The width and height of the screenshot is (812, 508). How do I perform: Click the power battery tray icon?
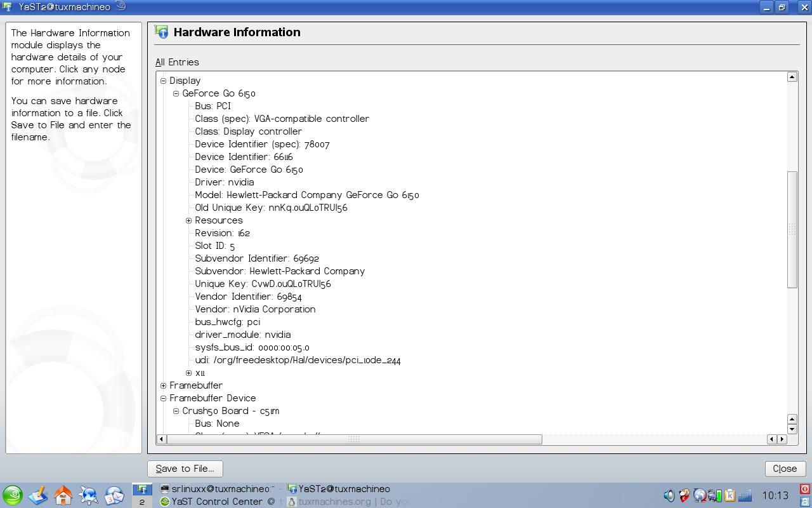714,495
